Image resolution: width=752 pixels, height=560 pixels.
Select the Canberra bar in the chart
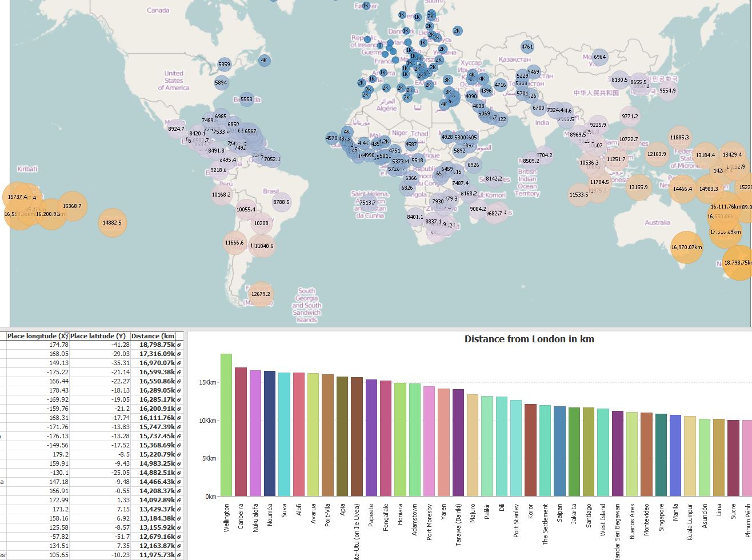pyautogui.click(x=241, y=431)
